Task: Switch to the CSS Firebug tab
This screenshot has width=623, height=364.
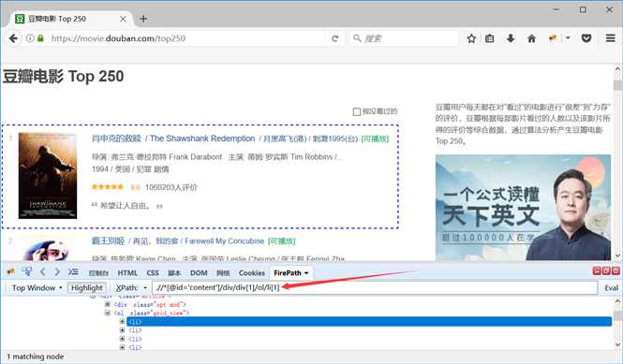Action: point(153,273)
